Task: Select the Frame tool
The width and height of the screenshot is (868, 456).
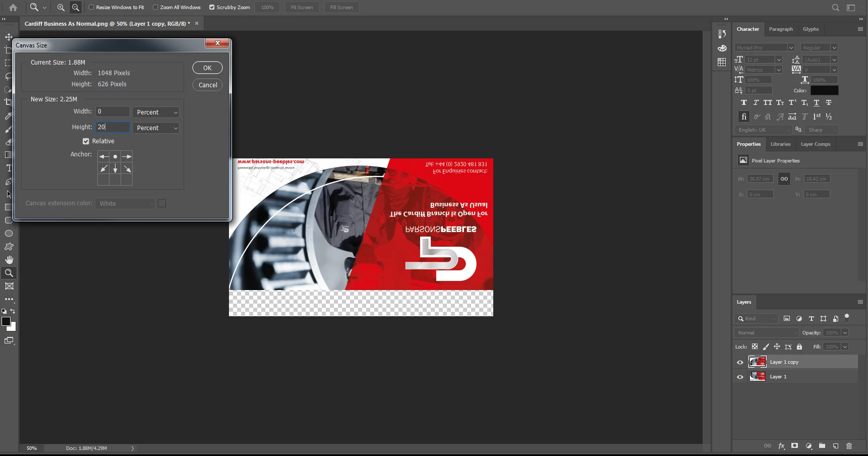Action: (9, 286)
